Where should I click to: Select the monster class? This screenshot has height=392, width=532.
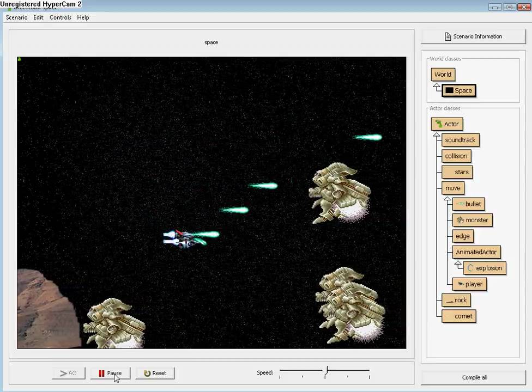point(472,220)
